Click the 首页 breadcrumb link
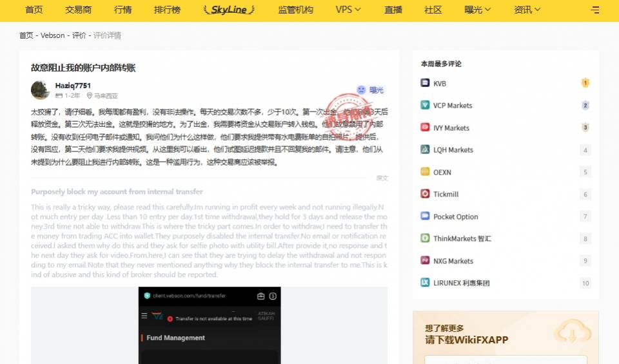This screenshot has width=619, height=364. pos(26,35)
